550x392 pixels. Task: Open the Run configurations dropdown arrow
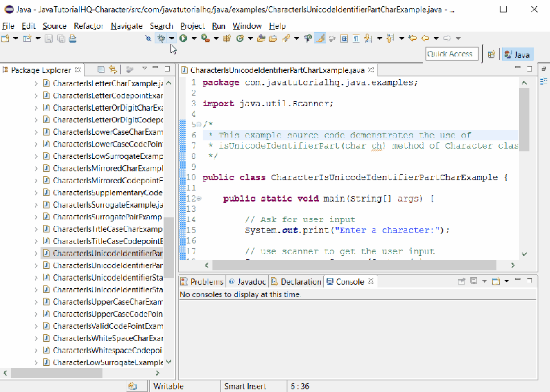click(x=194, y=39)
